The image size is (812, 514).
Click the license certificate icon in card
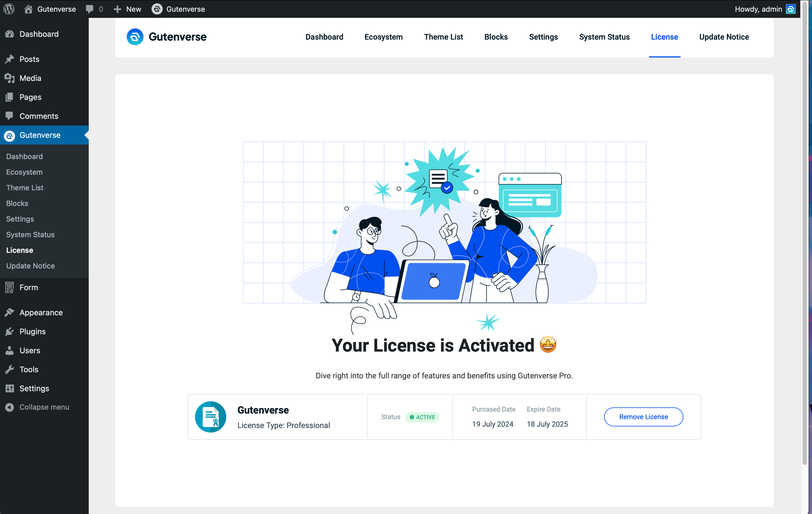tap(210, 417)
